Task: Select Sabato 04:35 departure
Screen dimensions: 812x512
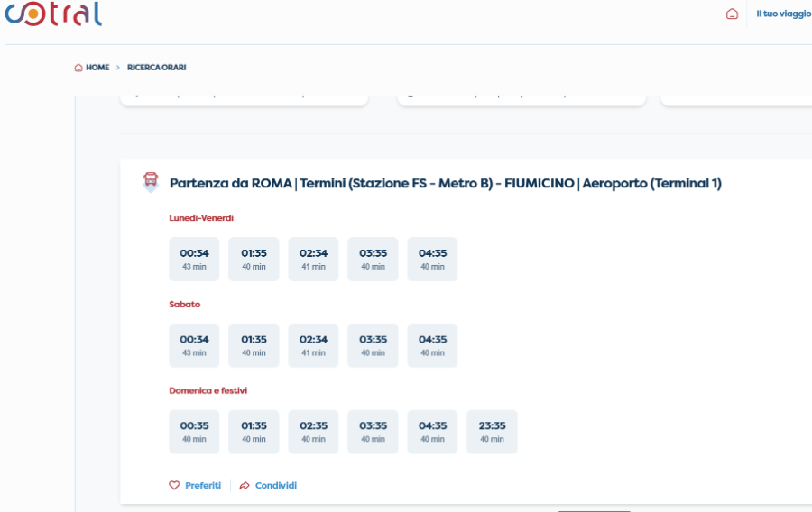Action: pos(432,345)
